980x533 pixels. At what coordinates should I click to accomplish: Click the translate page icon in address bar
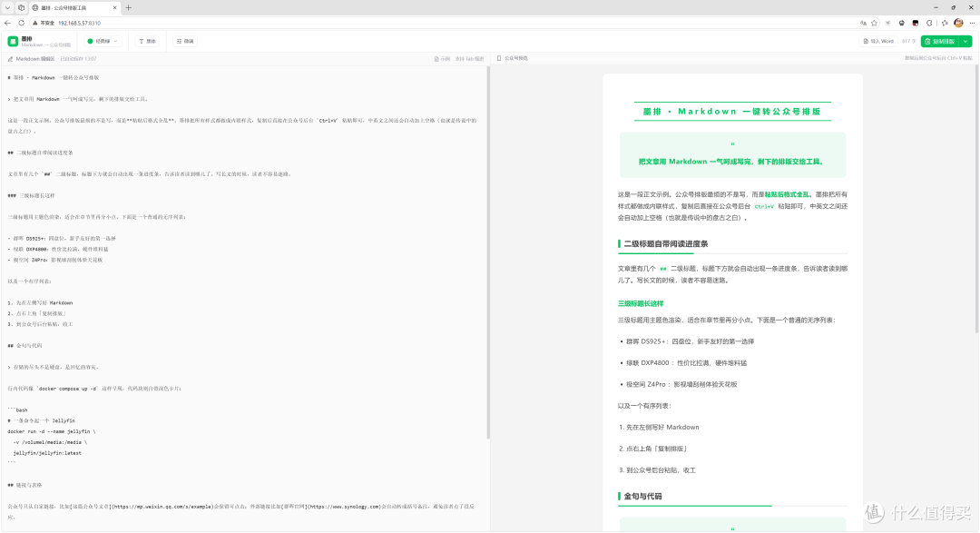863,23
